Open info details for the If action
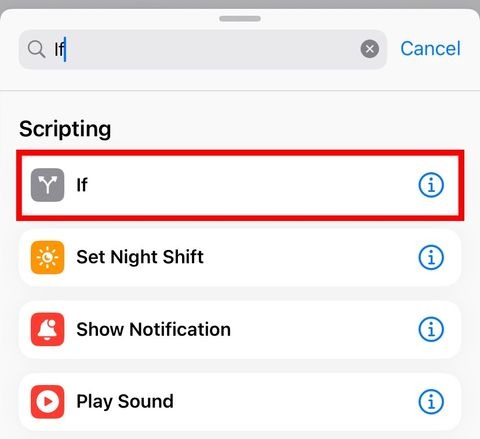Screen dimensions: 480x439 click(x=431, y=185)
